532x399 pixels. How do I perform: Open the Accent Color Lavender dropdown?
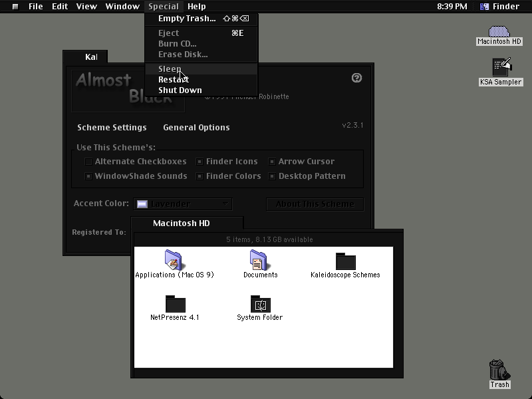click(x=183, y=204)
